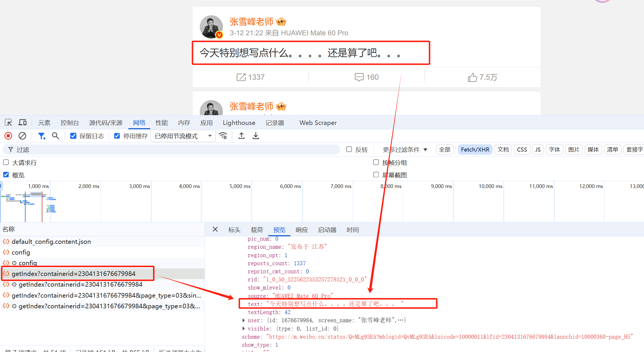Toggle the device toolbar icon

coord(23,122)
